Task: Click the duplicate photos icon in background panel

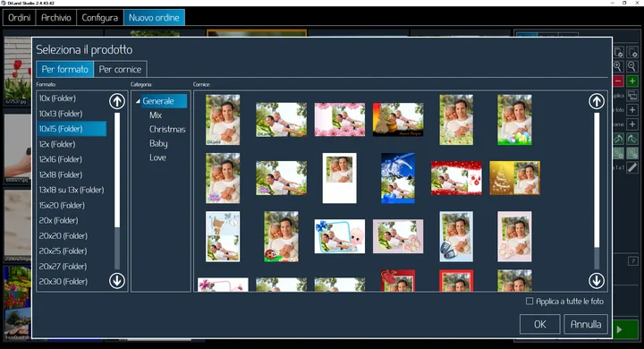Action: (x=632, y=96)
